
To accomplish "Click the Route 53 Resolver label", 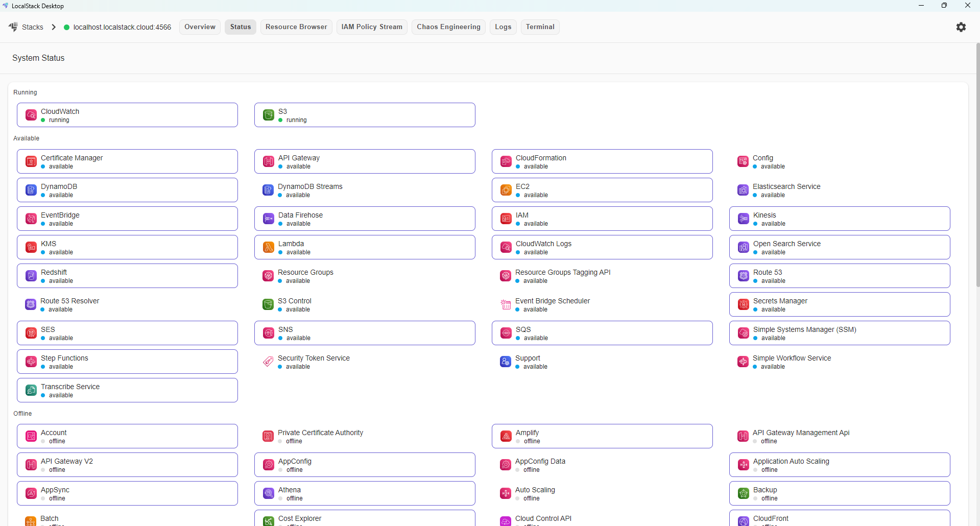I will click(70, 301).
